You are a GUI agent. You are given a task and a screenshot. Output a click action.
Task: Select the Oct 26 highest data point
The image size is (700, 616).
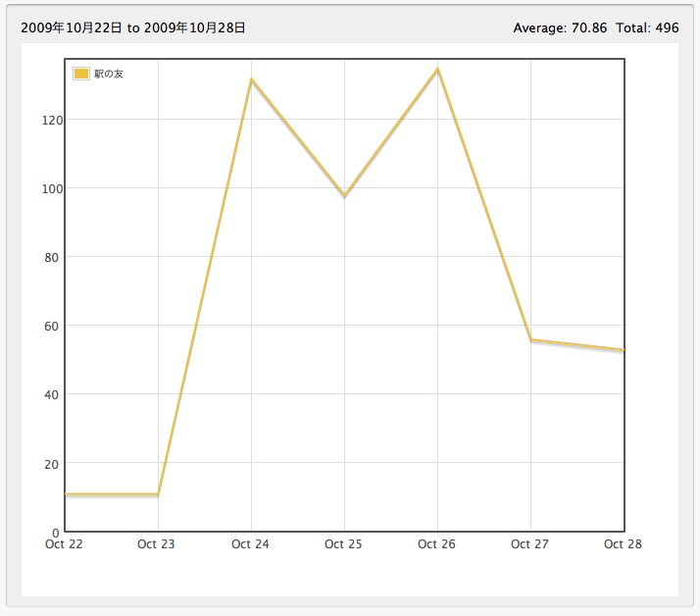[x=437, y=69]
